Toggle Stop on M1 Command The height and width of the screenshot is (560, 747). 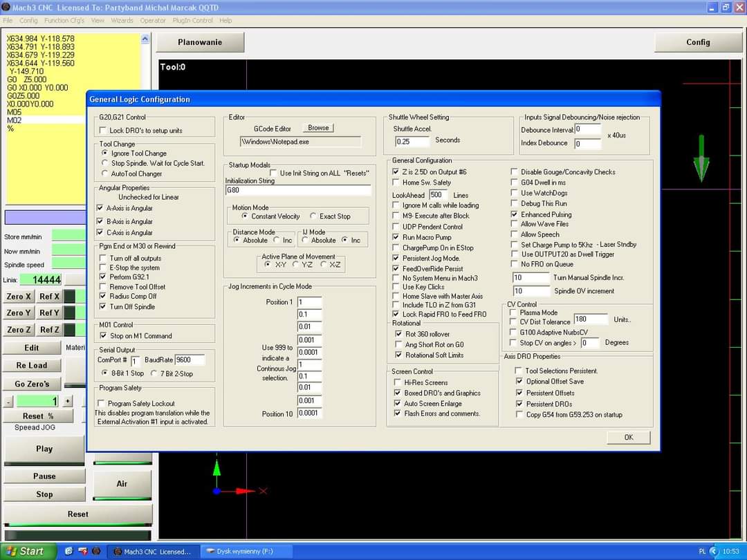click(x=103, y=336)
